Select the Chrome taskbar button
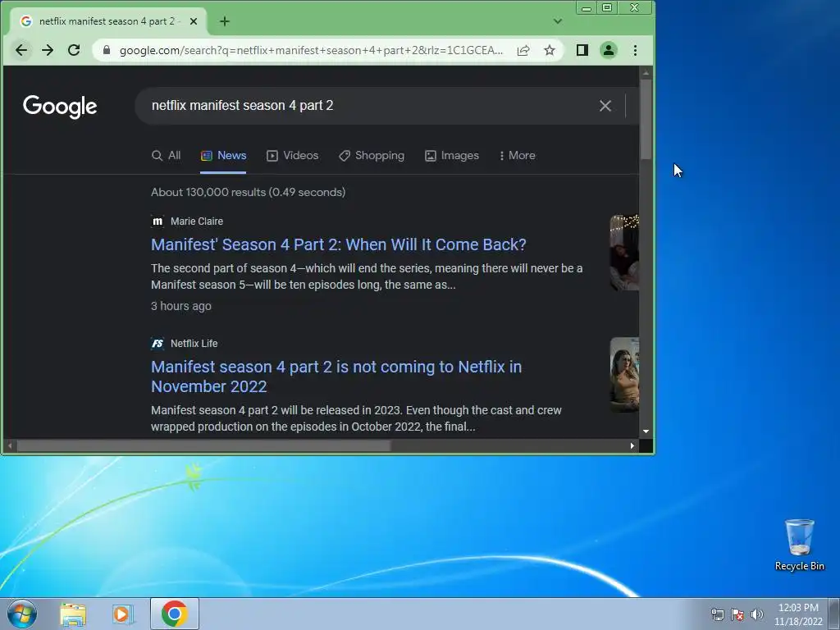Viewport: 840px width, 630px height. tap(175, 614)
